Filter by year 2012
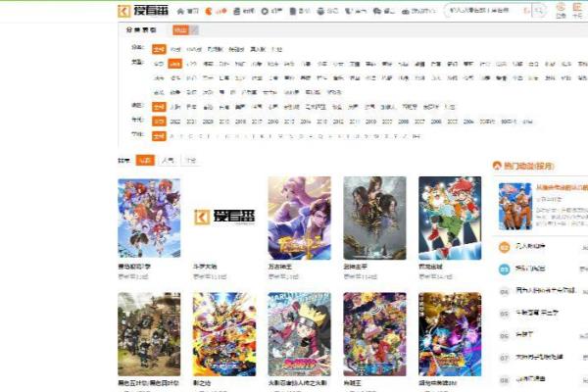 (x=338, y=122)
